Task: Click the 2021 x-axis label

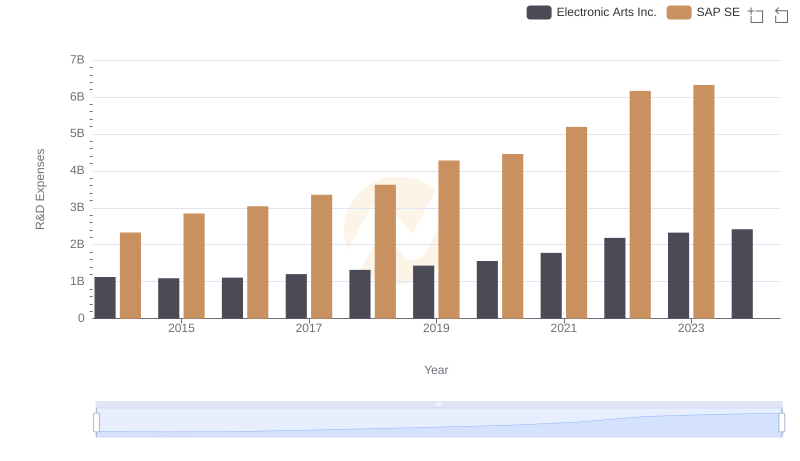Action: pos(563,328)
